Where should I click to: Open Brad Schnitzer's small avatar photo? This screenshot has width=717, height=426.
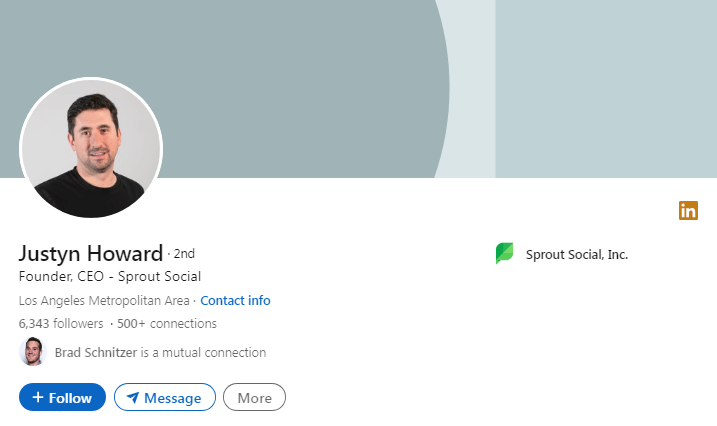(x=33, y=352)
